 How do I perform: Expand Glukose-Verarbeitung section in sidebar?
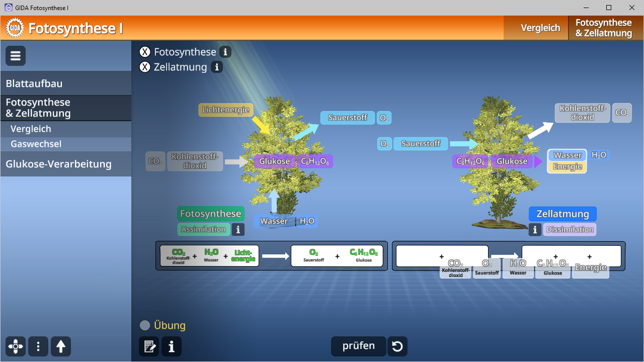tap(65, 164)
